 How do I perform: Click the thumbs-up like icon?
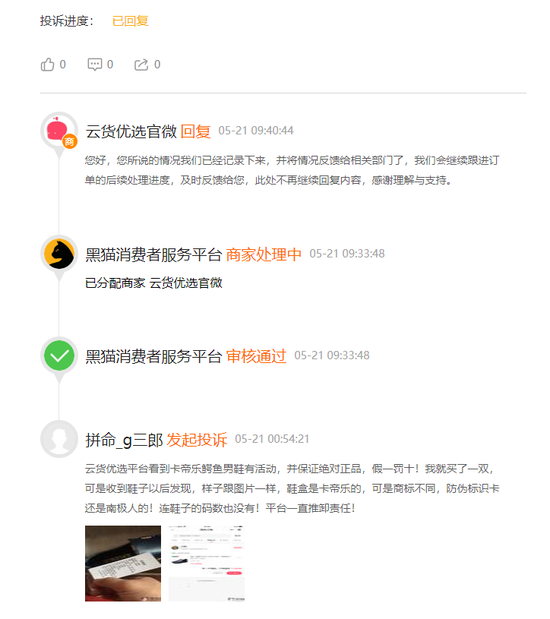[47, 64]
